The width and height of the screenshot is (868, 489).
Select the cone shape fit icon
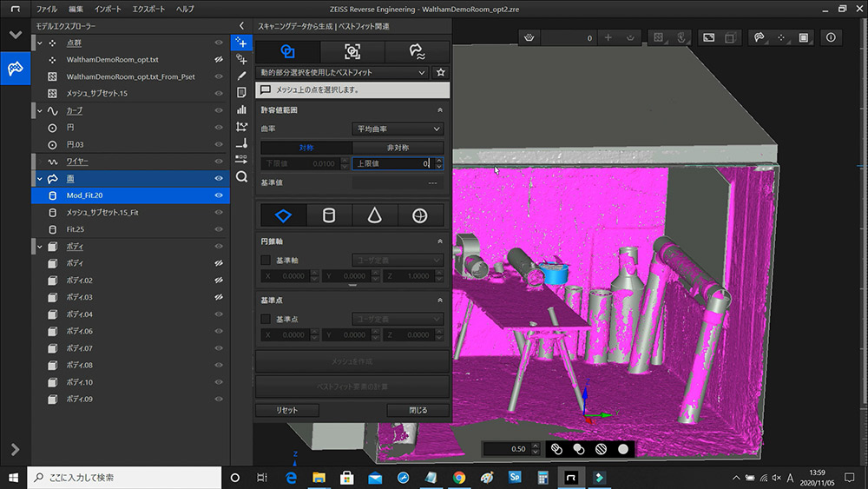click(375, 215)
